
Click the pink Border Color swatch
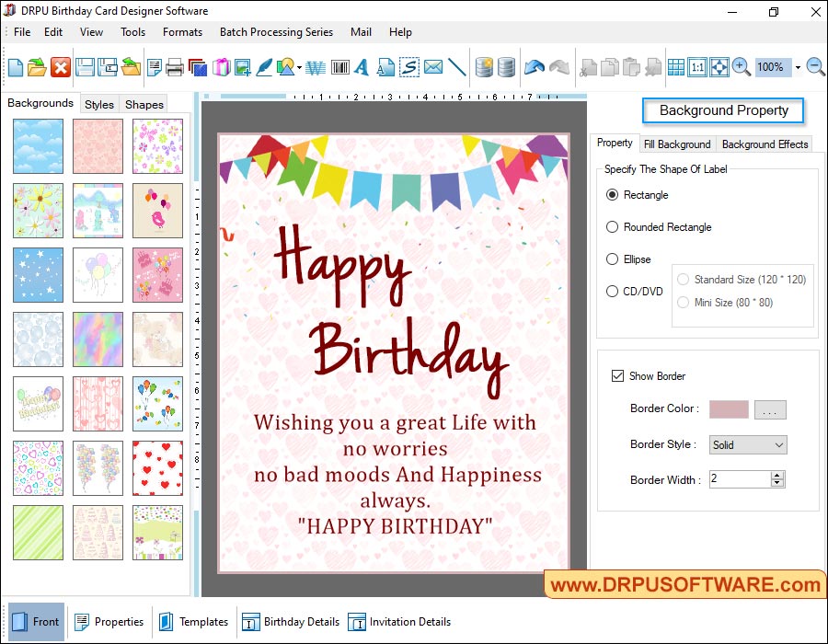[x=730, y=409]
